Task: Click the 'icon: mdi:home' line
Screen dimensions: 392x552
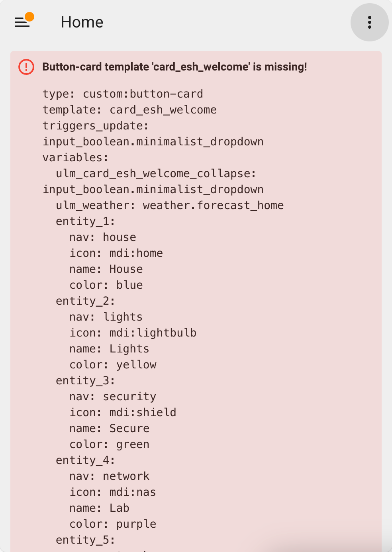Action: 116,253
